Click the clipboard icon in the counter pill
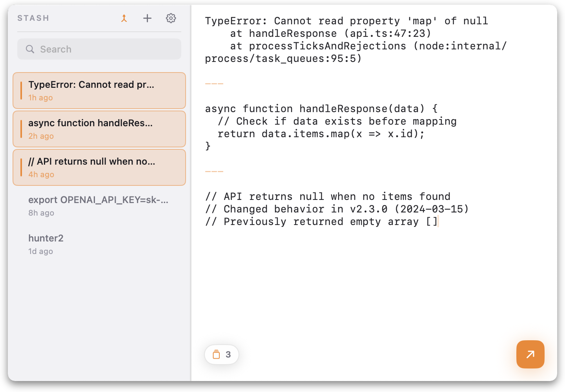This screenshot has height=392, width=565. (216, 354)
